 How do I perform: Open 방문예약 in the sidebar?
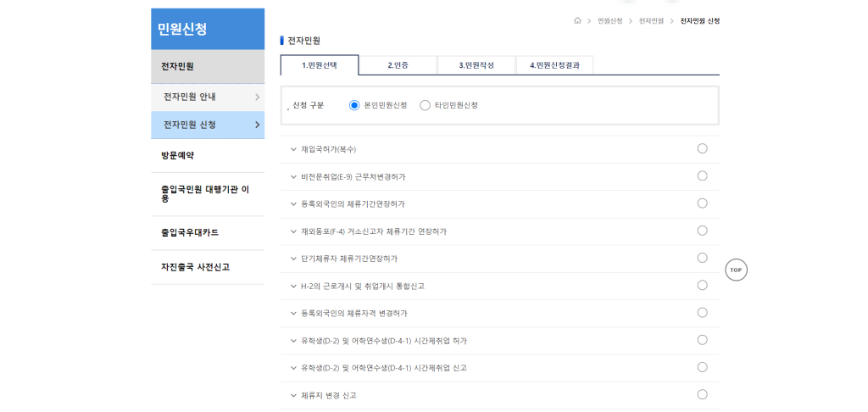coord(178,155)
